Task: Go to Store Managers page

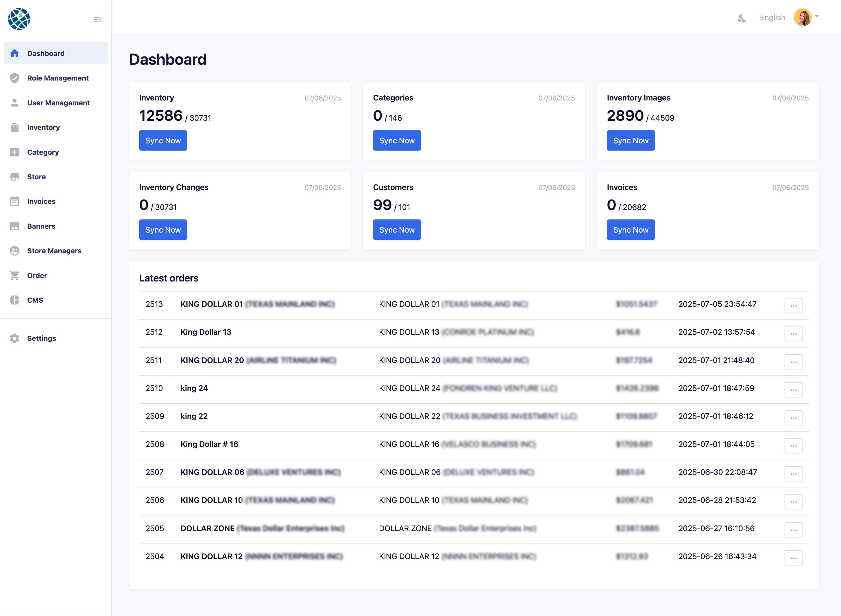Action: tap(54, 251)
